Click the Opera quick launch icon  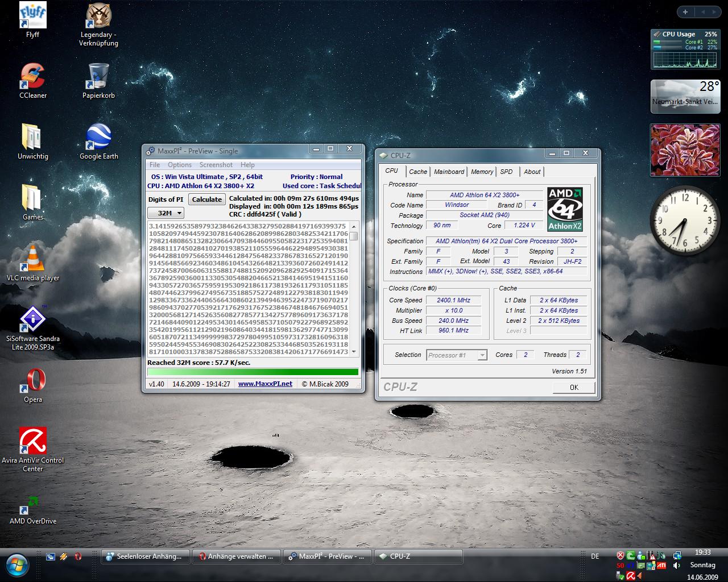(x=78, y=557)
